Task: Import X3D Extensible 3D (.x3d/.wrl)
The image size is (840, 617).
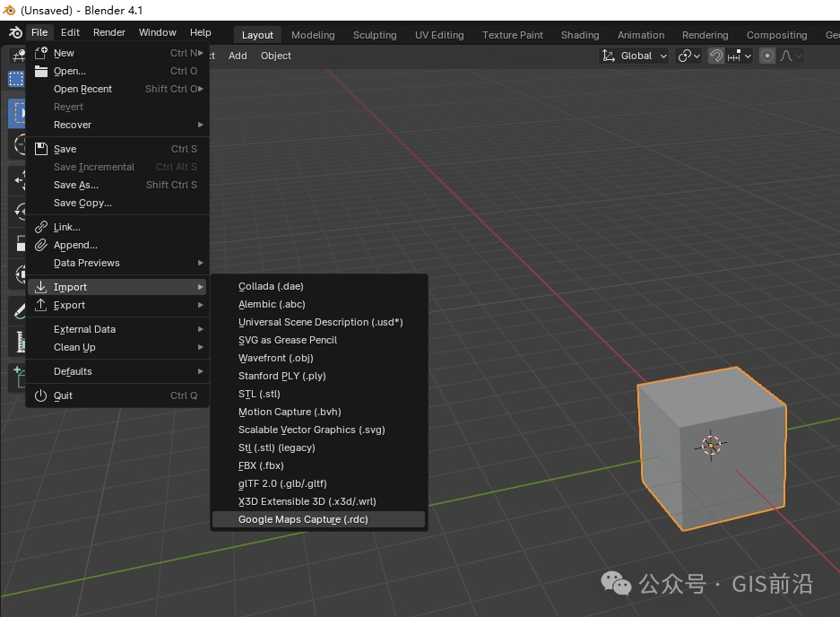Action: (x=319, y=501)
